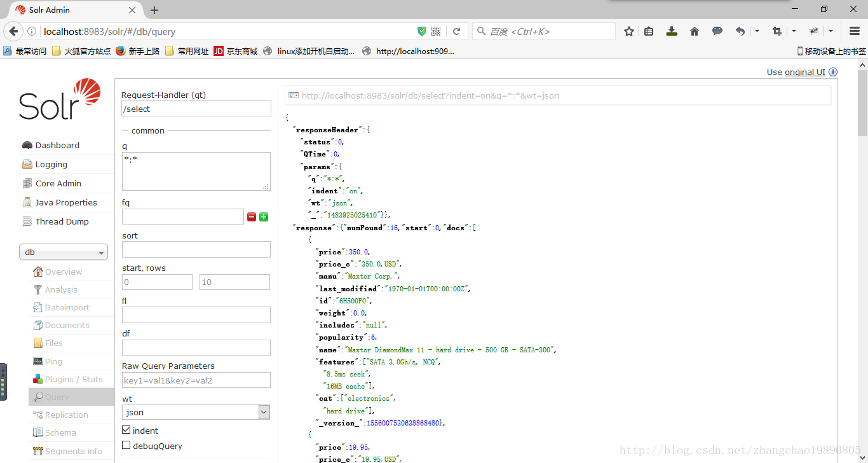Remove fq filter with red minus button
Image resolution: width=868 pixels, height=463 pixels.
coord(252,217)
